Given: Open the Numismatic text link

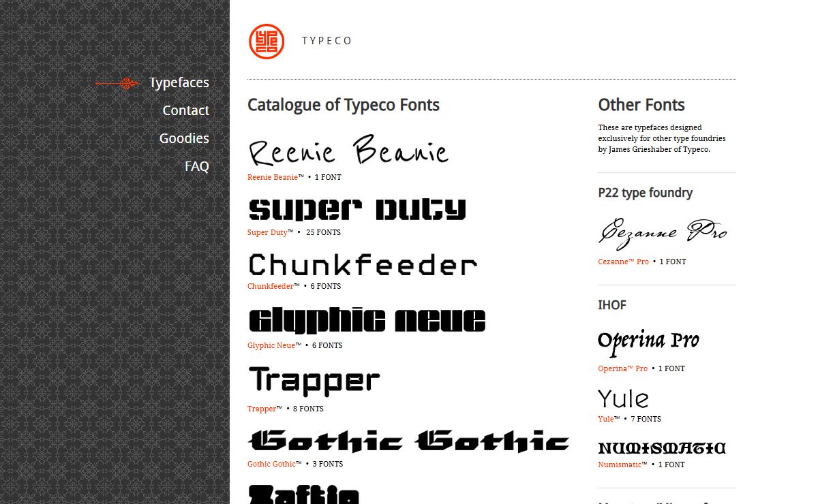Looking at the screenshot, I should tap(620, 464).
